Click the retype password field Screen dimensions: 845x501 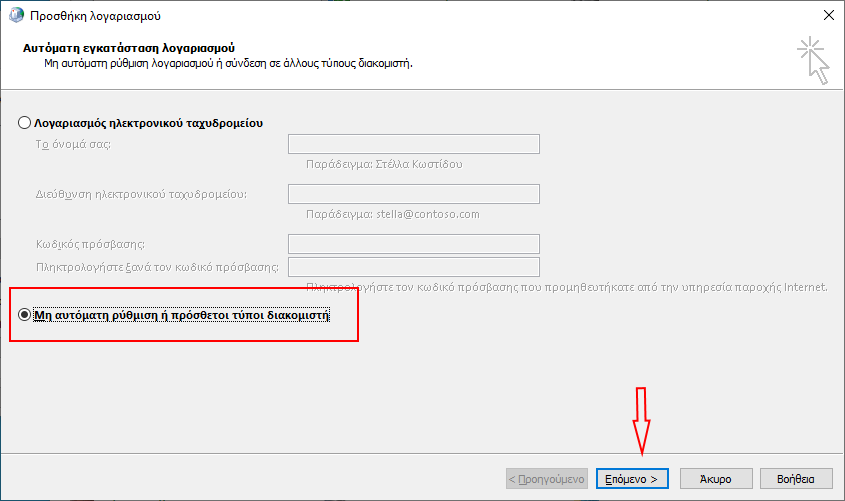(x=414, y=267)
